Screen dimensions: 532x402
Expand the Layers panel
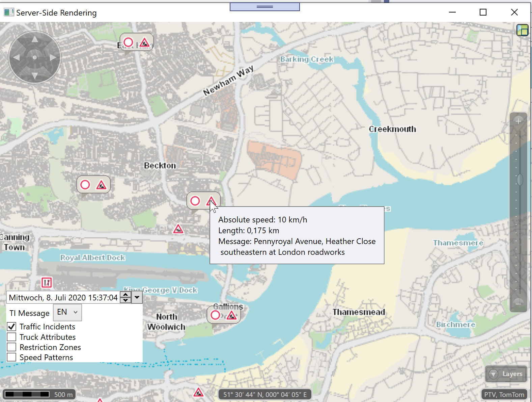click(506, 374)
